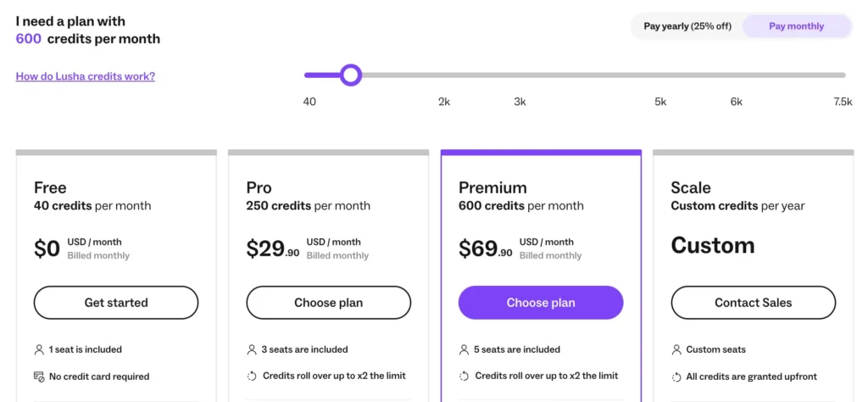The height and width of the screenshot is (402, 868).
Task: Click the seat icon in Free plan
Action: (x=39, y=349)
